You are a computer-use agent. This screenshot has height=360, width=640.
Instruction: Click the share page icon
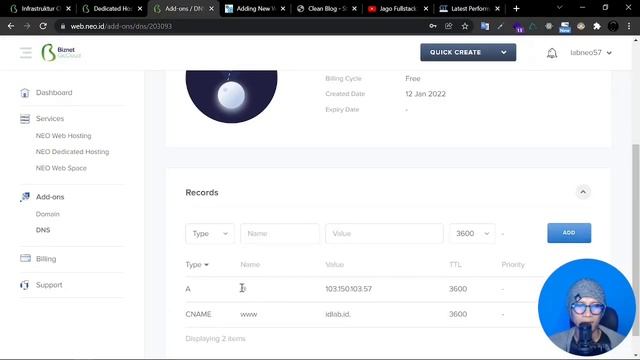coord(449,26)
